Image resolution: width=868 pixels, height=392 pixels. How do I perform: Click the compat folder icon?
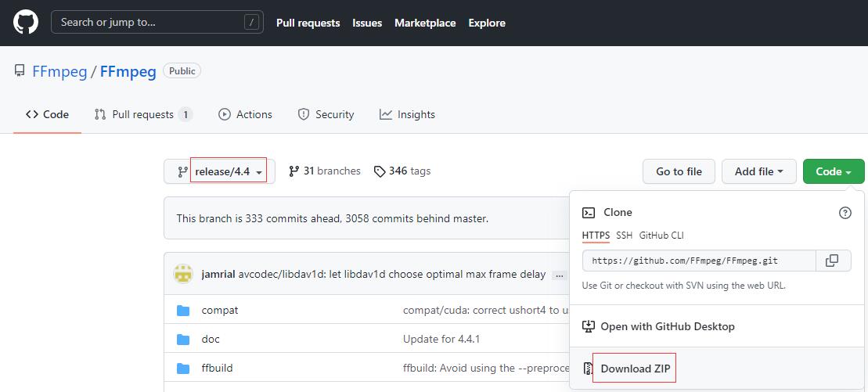tap(183, 310)
